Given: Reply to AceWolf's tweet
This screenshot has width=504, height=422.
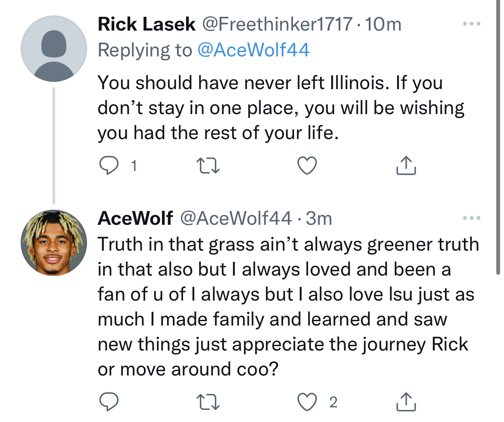Looking at the screenshot, I should [x=109, y=402].
